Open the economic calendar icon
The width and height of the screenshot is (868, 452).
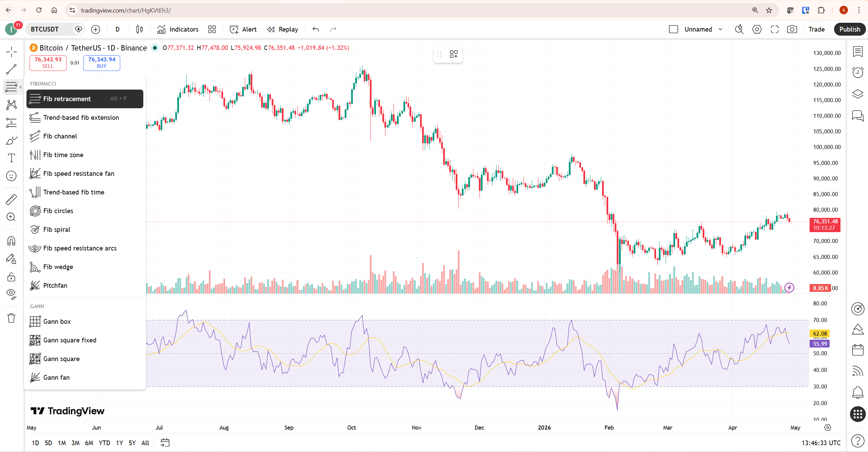pos(858,350)
